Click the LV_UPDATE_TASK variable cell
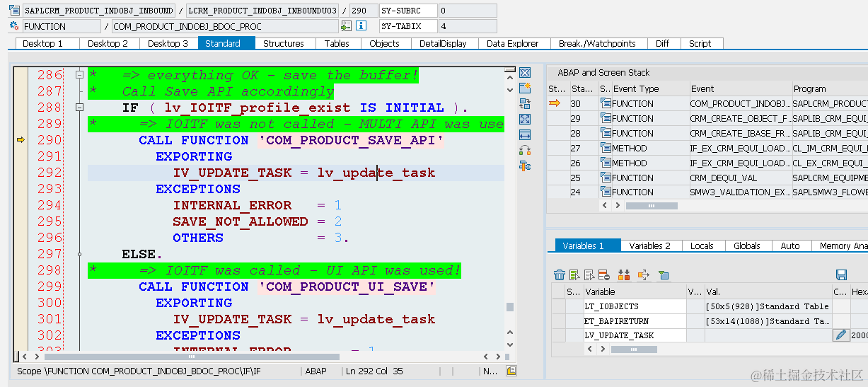The image size is (868, 387). [x=635, y=335]
